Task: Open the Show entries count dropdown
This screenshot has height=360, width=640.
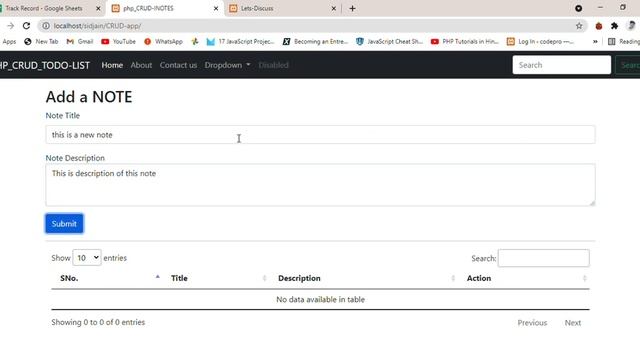Action: (87, 258)
